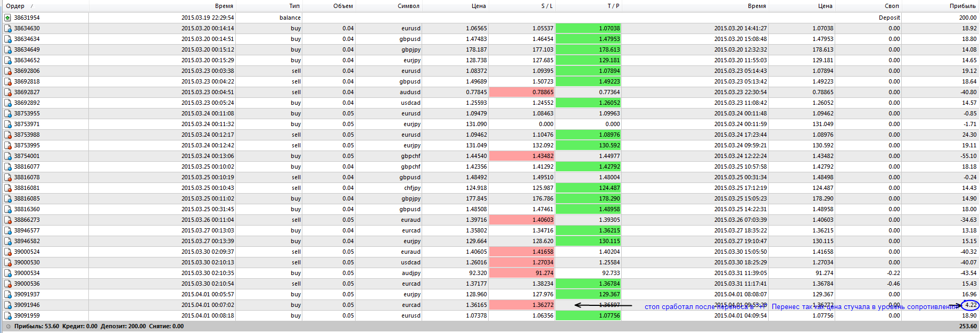Select the gbpjpy order icon for 38634649
This screenshot has width=980, height=333.
point(7,49)
